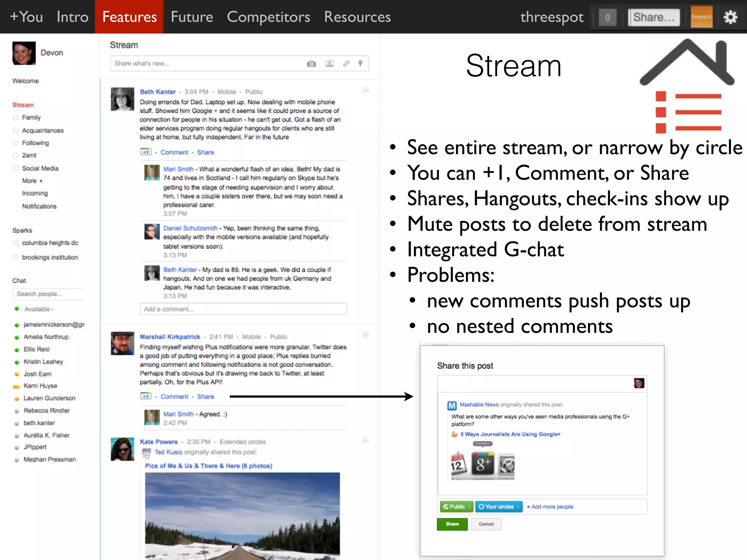747x560 pixels.
Task: Click the calendar 12 icon thumbnail
Action: coord(458,465)
